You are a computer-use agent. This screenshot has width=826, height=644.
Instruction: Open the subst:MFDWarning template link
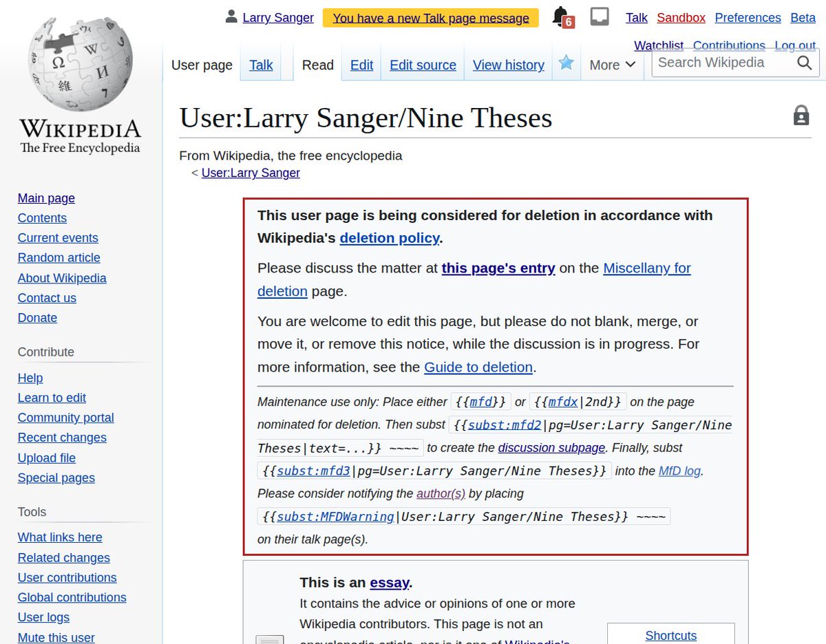(x=335, y=517)
